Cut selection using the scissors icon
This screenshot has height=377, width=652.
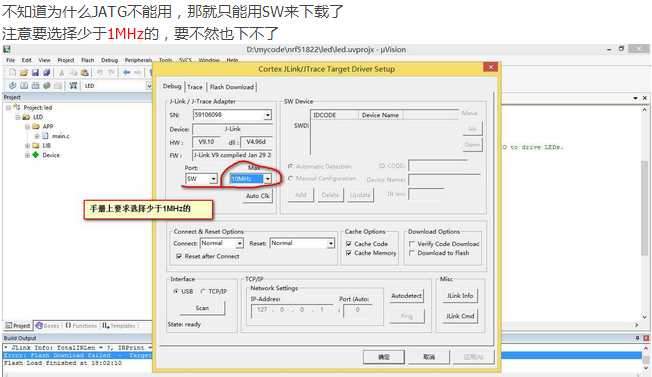pyautogui.click(x=62, y=73)
